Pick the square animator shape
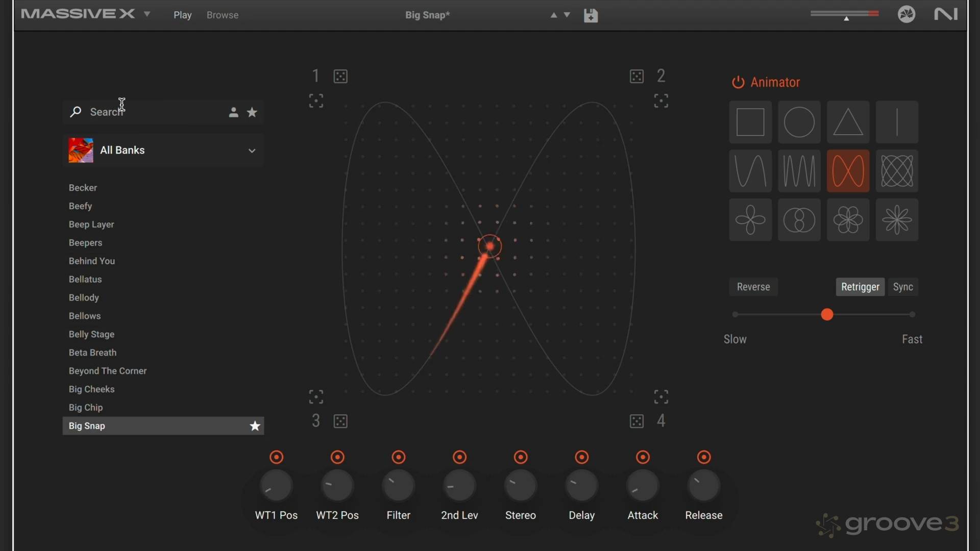Viewport: 980px width, 551px height. click(750, 122)
